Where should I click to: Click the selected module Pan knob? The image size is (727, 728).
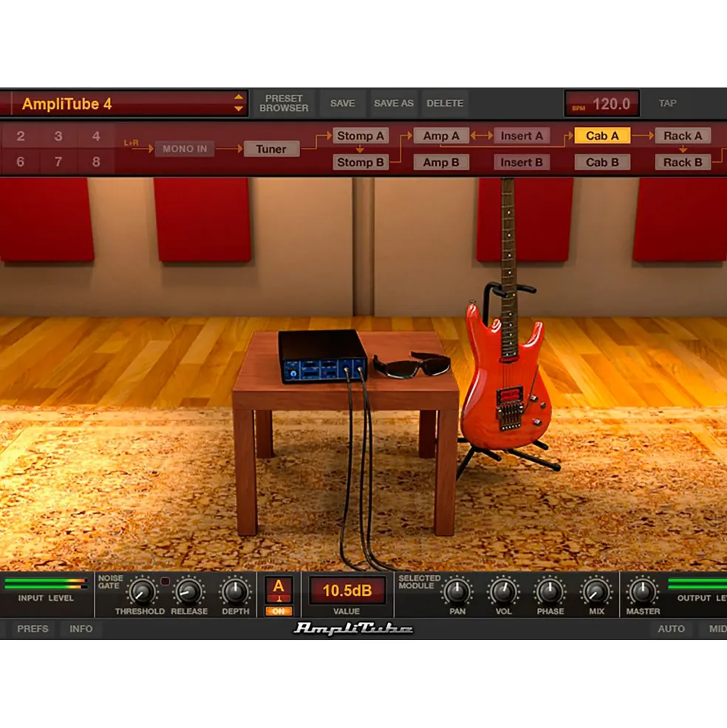[457, 591]
